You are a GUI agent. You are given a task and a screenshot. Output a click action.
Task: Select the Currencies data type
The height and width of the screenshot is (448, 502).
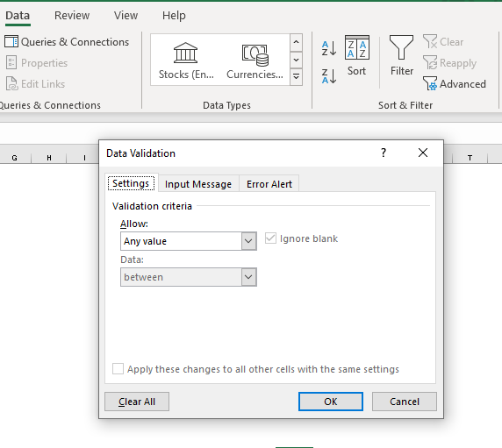click(255, 60)
